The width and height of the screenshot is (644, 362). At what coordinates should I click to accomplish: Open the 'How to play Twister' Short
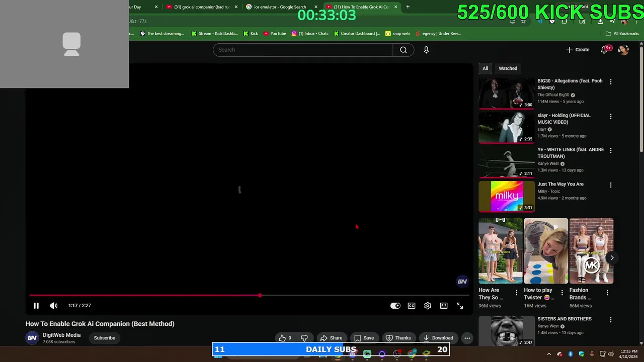546,251
